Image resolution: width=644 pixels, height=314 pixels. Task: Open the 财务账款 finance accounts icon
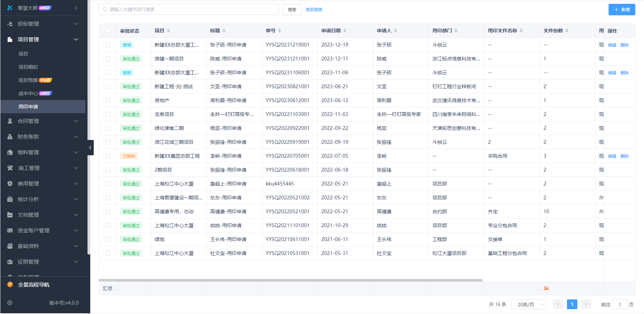tap(9, 137)
